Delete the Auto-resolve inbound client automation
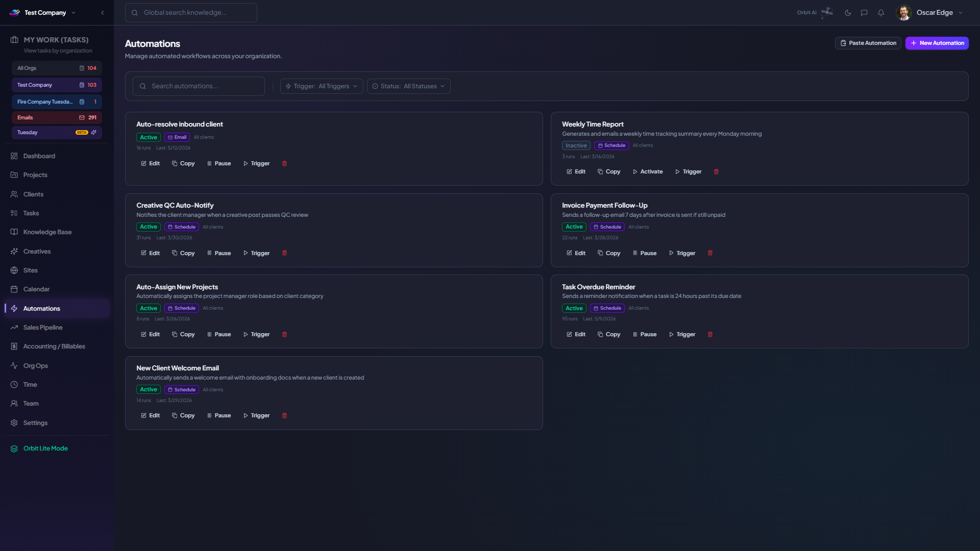 [x=284, y=164]
